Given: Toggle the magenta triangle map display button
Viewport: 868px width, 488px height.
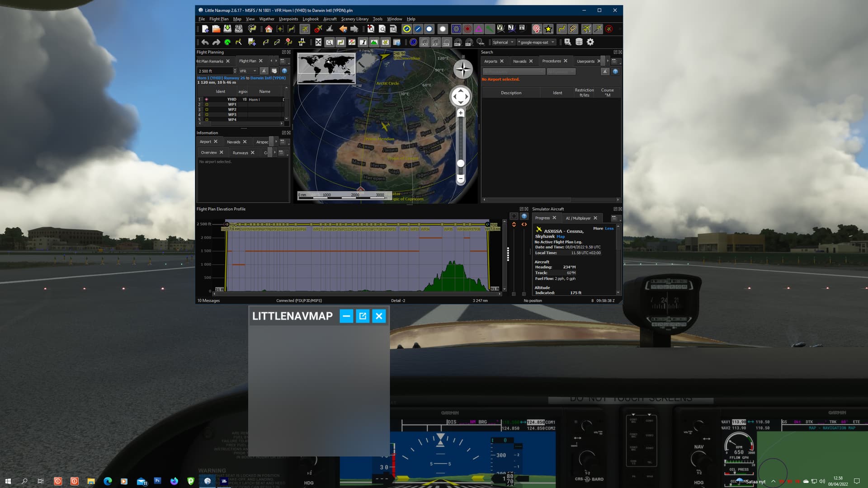Looking at the screenshot, I should coord(478,29).
